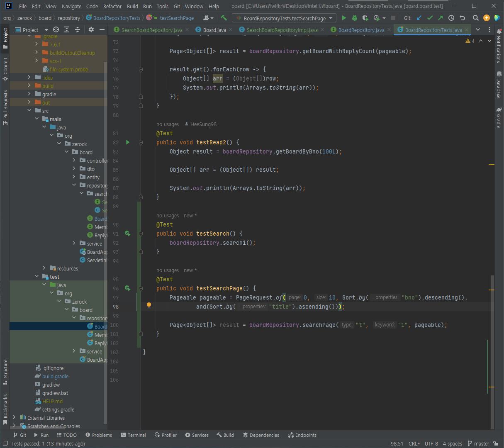Run testRead2 from the gutter icon
The image size is (504, 448).
tap(128, 142)
